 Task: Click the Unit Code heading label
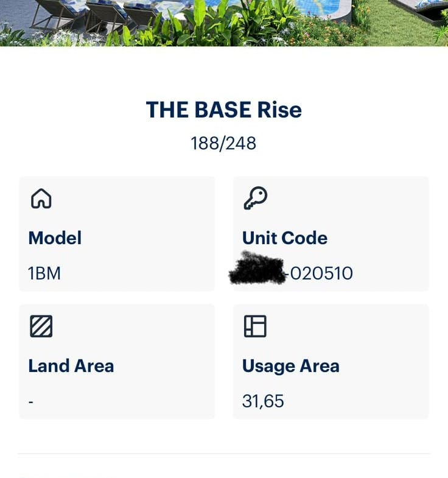point(284,238)
